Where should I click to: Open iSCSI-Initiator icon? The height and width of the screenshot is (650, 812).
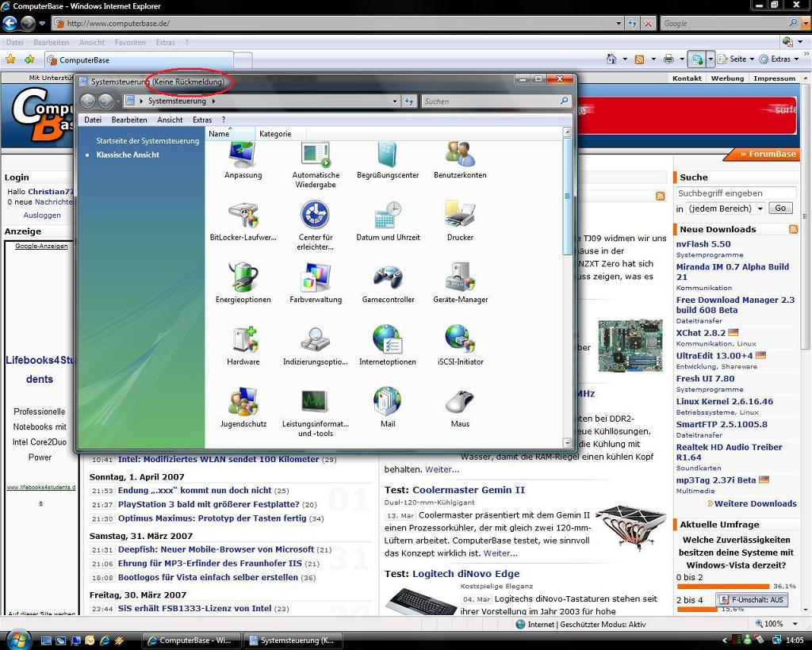[x=460, y=346]
